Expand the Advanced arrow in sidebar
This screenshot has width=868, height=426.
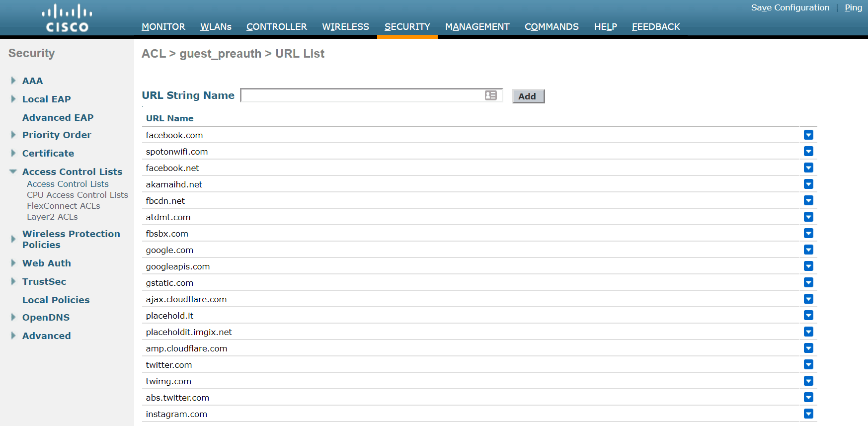coord(13,336)
